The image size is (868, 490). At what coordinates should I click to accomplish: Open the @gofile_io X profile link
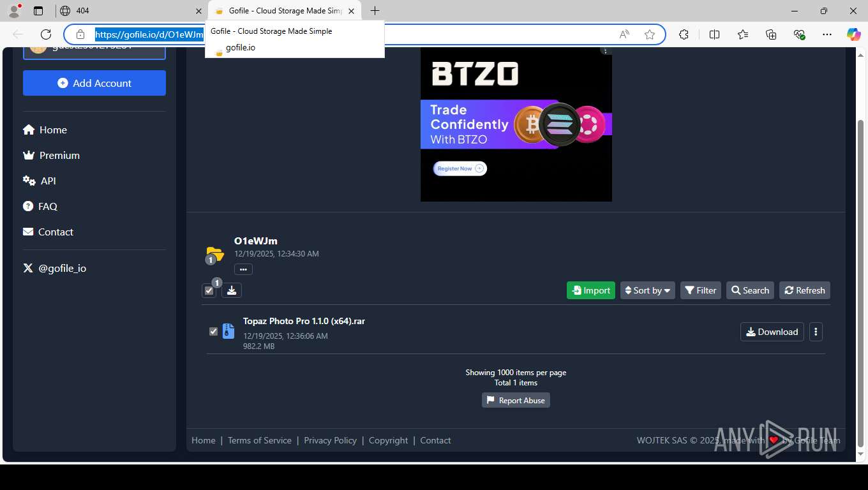(x=55, y=268)
